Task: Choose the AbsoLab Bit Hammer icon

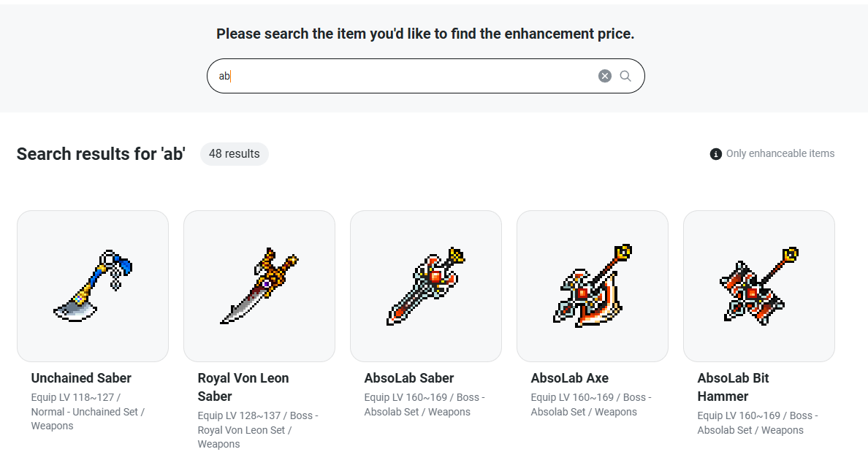Action: point(759,286)
